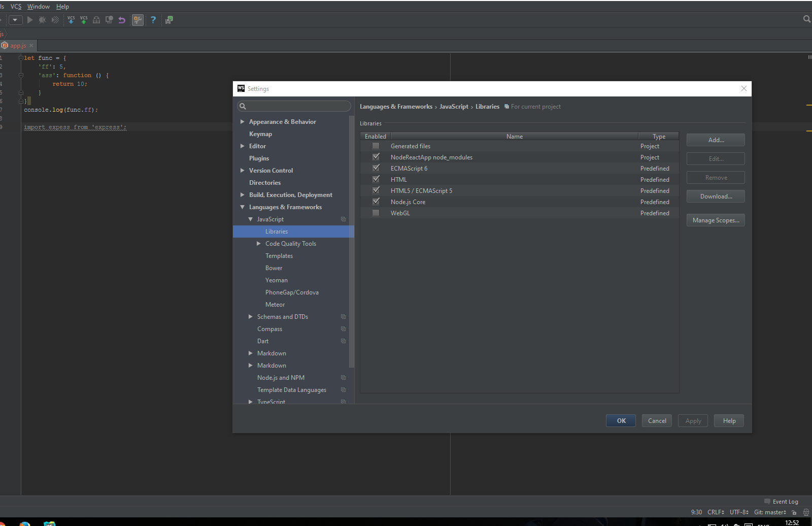Close the app.js editor tab
812x526 pixels.
[31, 46]
